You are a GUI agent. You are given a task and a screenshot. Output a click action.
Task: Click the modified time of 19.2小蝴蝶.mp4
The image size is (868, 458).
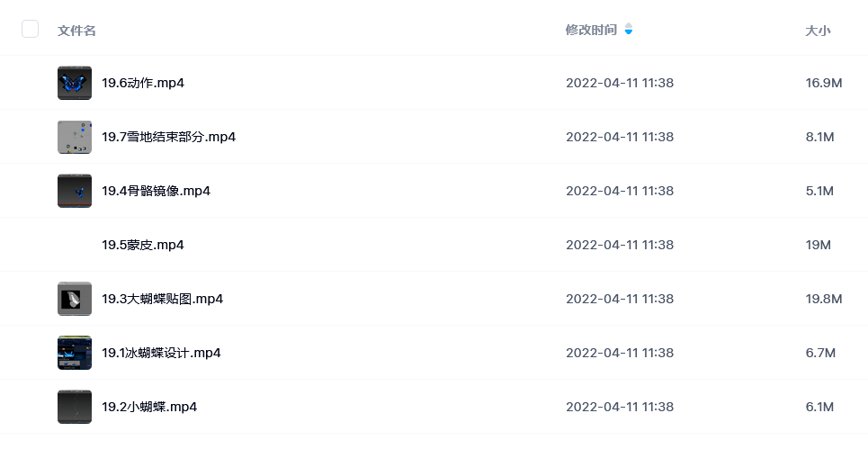tap(620, 407)
